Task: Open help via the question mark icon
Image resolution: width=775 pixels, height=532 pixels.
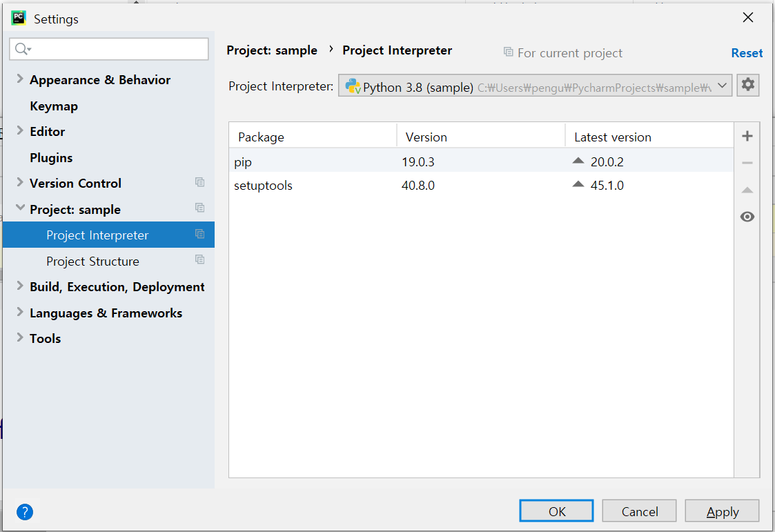Action: coord(25,512)
